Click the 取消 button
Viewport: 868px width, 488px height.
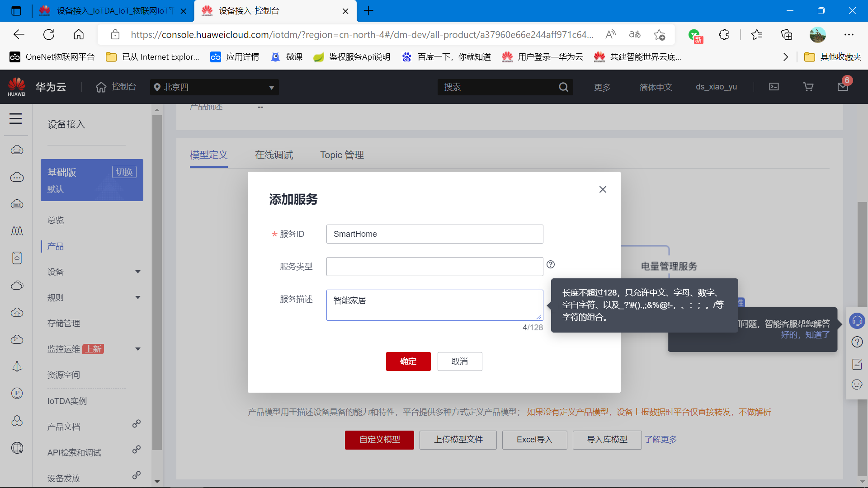[460, 361]
